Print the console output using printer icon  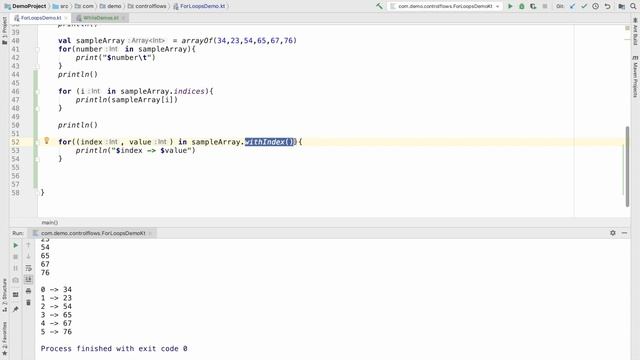click(x=28, y=291)
